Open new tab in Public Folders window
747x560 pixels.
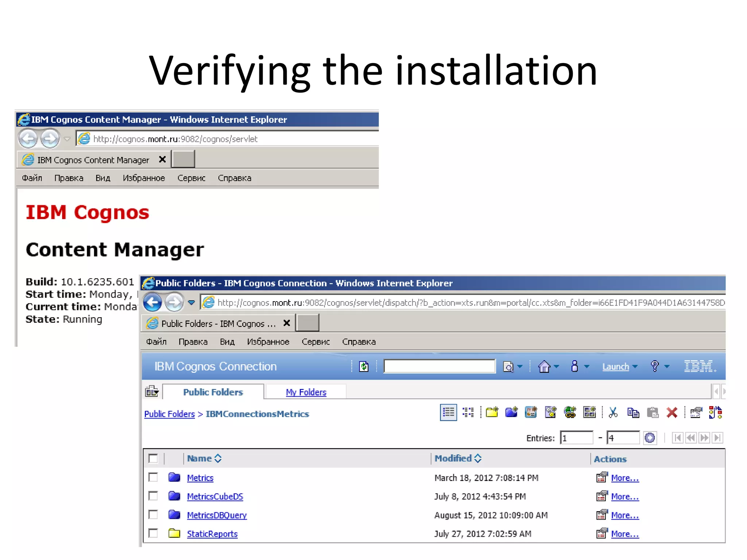(307, 323)
